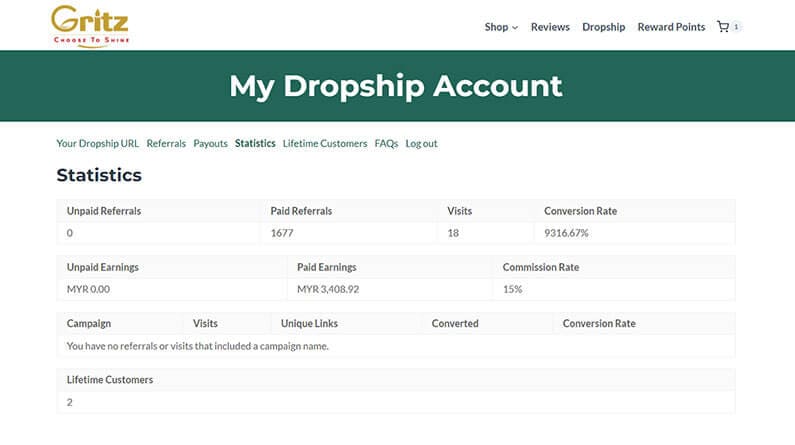Expand the Shop dropdown menu
The width and height of the screenshot is (795, 445).
501,27
